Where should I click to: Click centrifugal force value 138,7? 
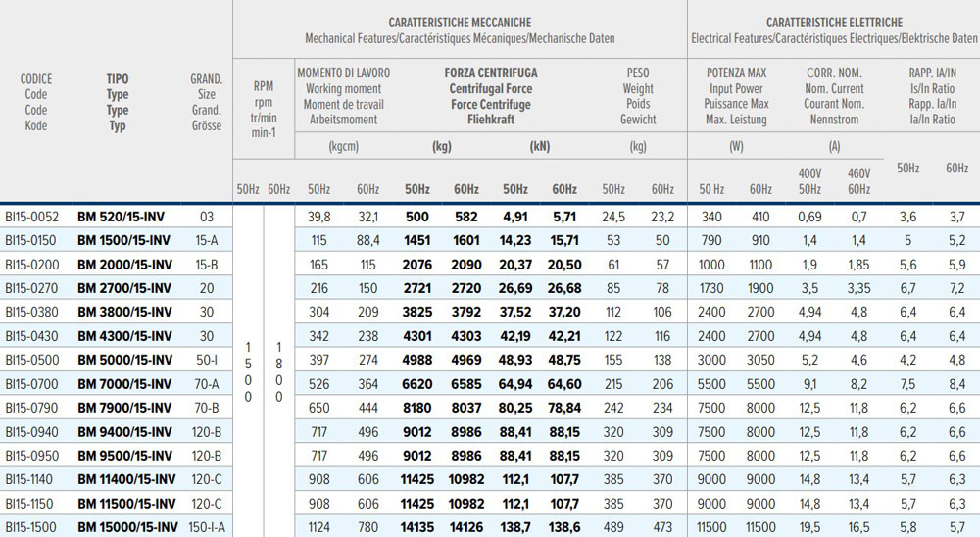[x=515, y=527]
